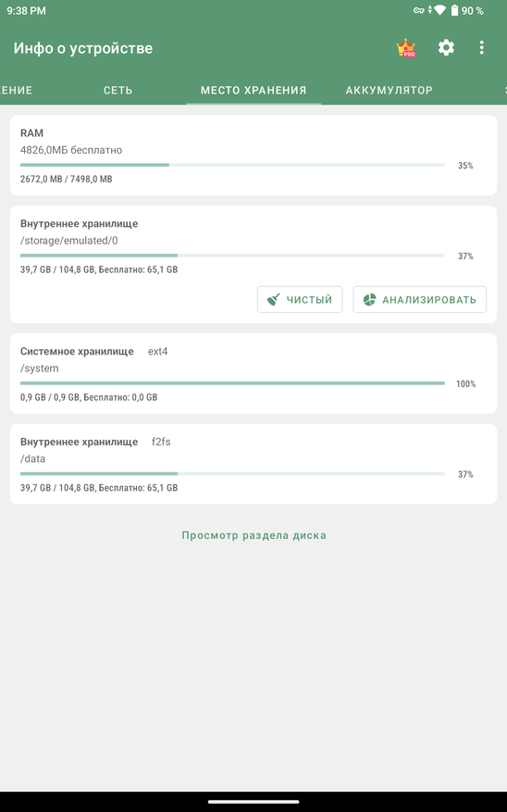The height and width of the screenshot is (812, 507).
Task: Open settings via the gear icon
Action: [446, 47]
